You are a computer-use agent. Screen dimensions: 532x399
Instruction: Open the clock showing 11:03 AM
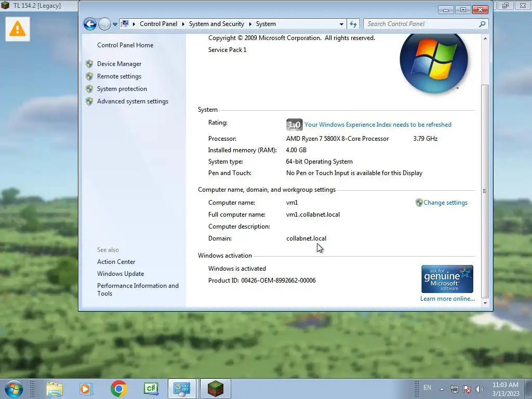[x=506, y=389]
